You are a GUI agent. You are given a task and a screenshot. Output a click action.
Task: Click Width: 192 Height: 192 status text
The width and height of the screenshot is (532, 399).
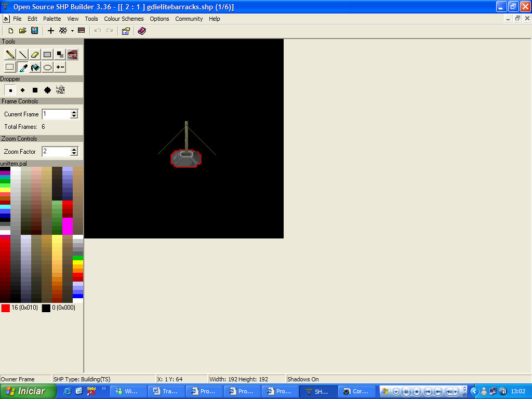238,379
